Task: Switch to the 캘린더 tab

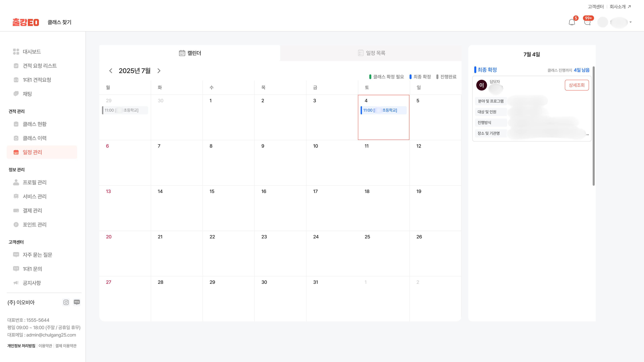Action: [x=190, y=53]
